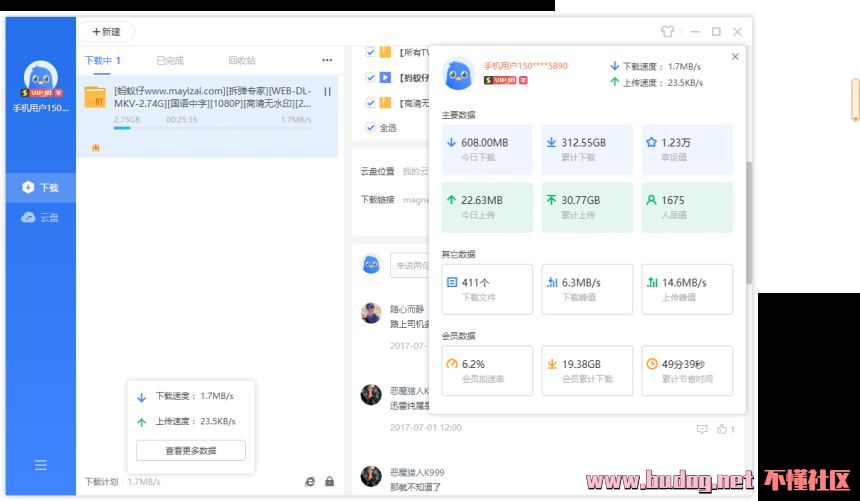
Task: Open the 云盘 cloud disk section
Action: [41, 217]
